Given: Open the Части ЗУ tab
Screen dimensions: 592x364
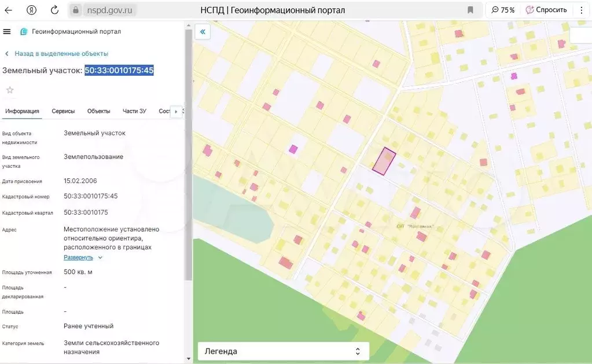Looking at the screenshot, I should point(134,111).
